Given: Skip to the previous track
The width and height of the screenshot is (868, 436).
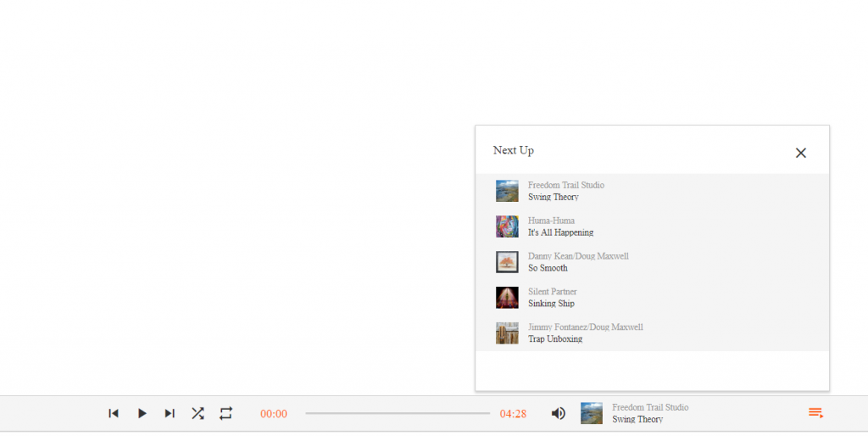Looking at the screenshot, I should tap(114, 413).
